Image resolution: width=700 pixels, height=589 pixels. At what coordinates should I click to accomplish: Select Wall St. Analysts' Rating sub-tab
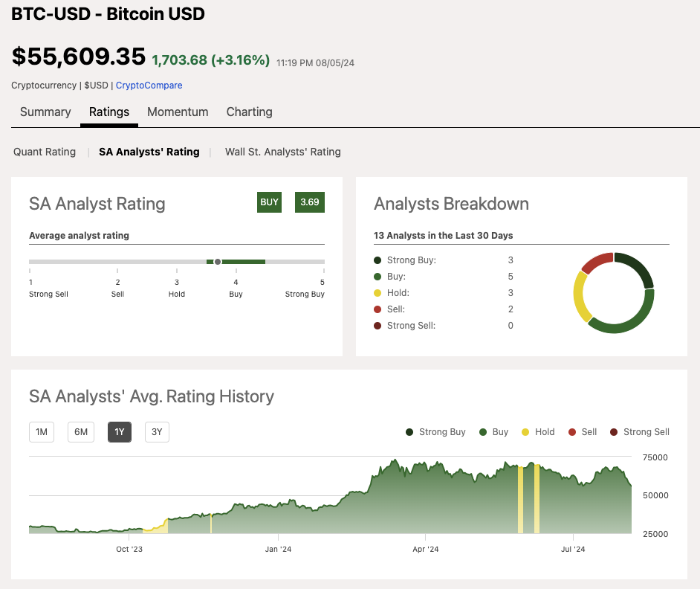[282, 152]
